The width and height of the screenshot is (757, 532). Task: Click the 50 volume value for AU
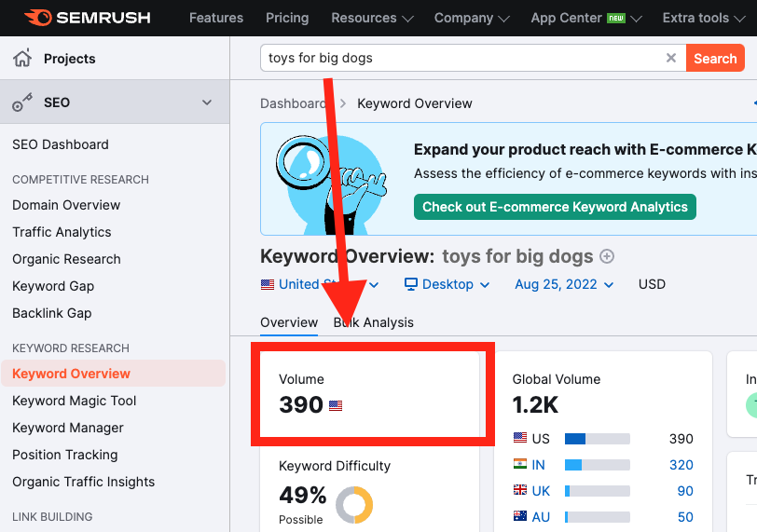tap(685, 516)
